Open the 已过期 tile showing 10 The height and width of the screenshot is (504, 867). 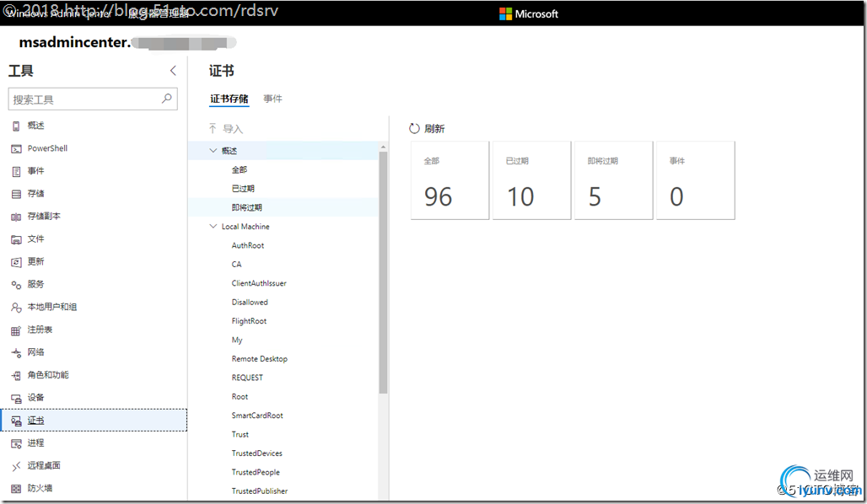coord(531,180)
